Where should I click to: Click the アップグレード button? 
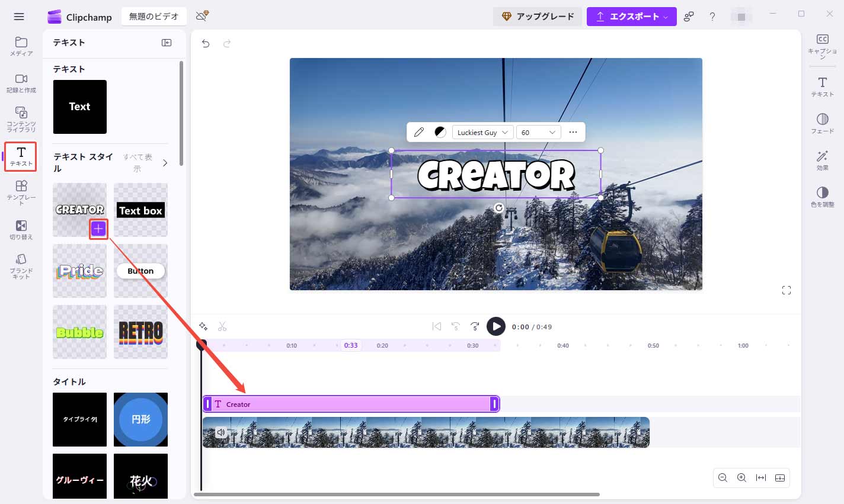538,17
